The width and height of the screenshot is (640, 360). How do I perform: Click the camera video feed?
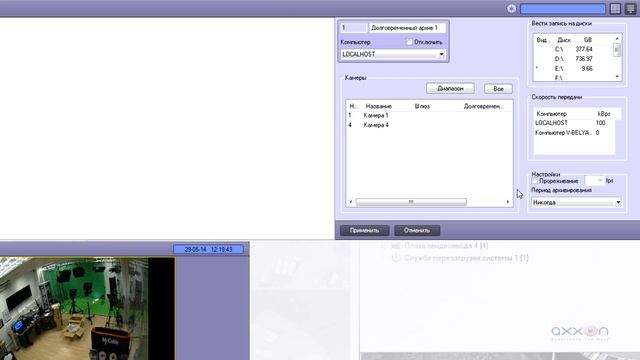87,309
